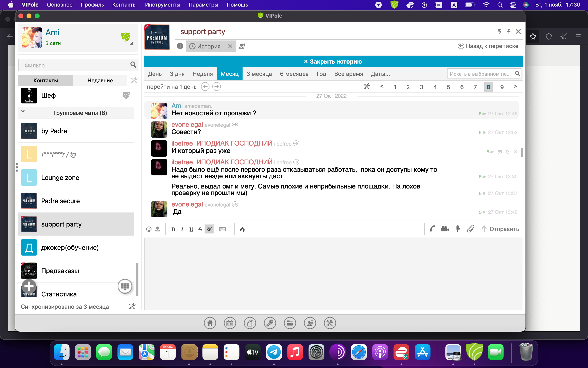This screenshot has height=368, width=588.
Task: Open the Padre secure group chat
Action: coord(77,201)
